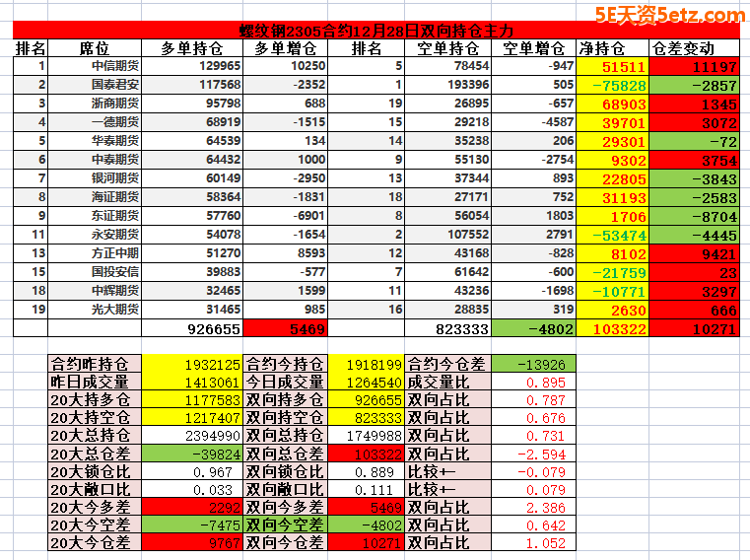Image resolution: width=750 pixels, height=560 pixels.
Task: Select the cell 中泰期货
Action: tap(95, 160)
